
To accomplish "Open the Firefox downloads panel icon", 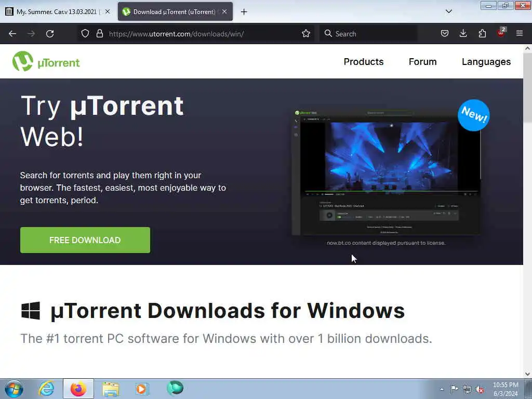I will pyautogui.click(x=463, y=34).
